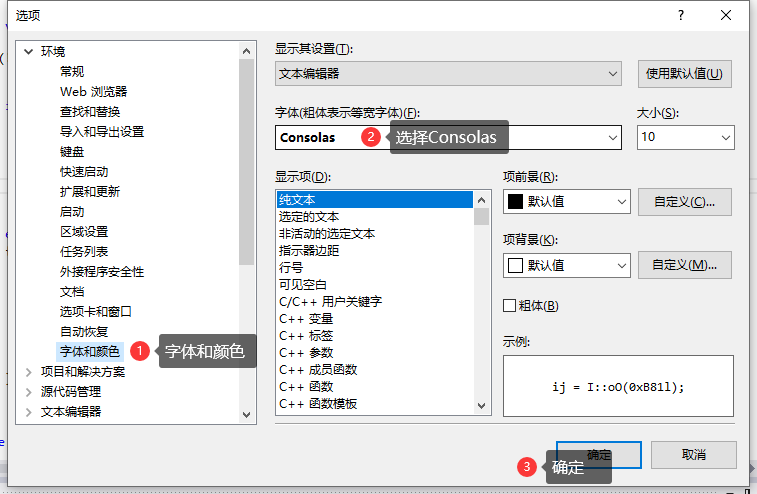Screen dimensions: 757x494
Task: Select 自动恢复 in the tree
Action: pyautogui.click(x=84, y=332)
